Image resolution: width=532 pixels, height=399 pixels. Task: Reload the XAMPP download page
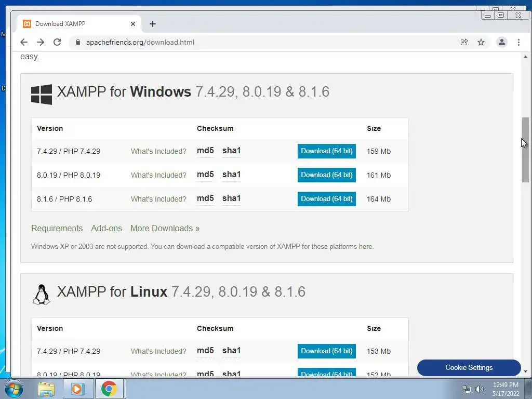(57, 42)
